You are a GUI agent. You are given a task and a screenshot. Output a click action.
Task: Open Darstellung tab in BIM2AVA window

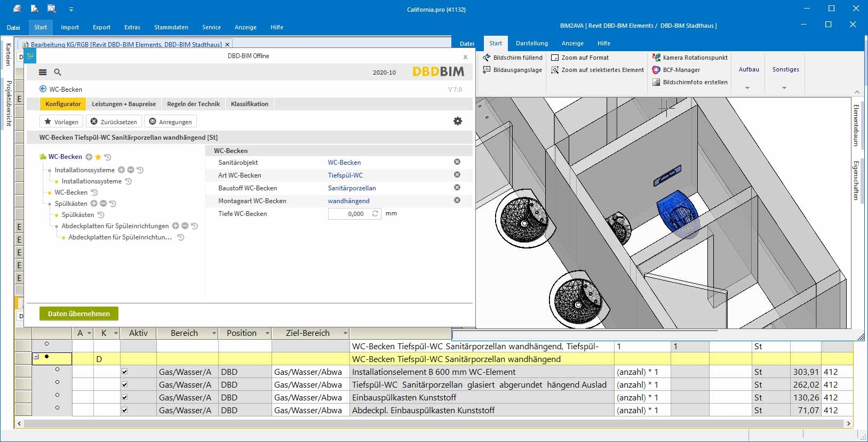[x=532, y=43]
